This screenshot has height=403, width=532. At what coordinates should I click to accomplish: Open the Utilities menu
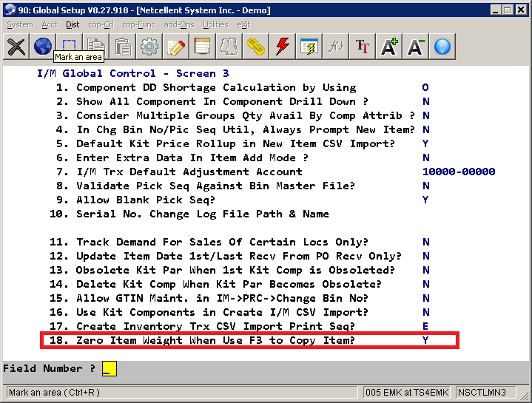(x=215, y=24)
